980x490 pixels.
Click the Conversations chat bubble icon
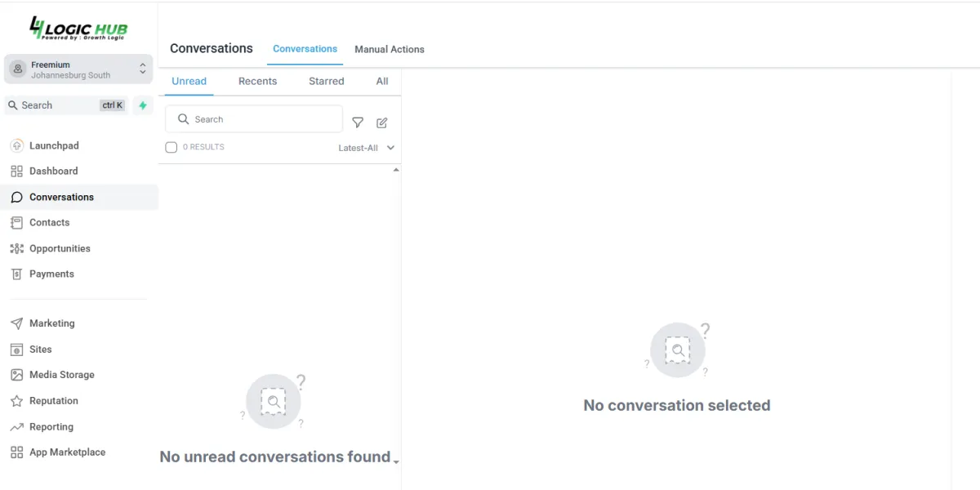coord(16,197)
